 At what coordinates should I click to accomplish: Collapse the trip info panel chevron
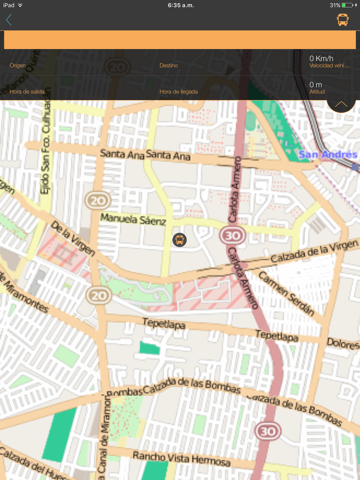pyautogui.click(x=341, y=105)
